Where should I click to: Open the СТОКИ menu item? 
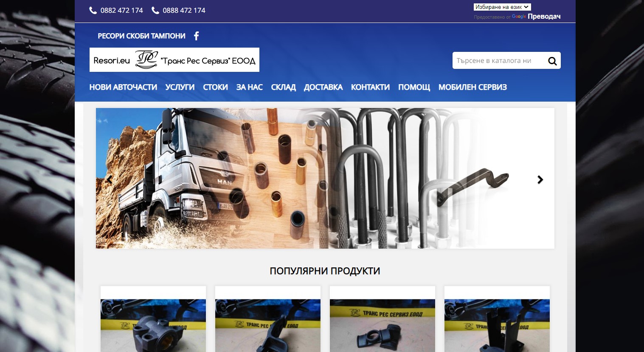(215, 87)
